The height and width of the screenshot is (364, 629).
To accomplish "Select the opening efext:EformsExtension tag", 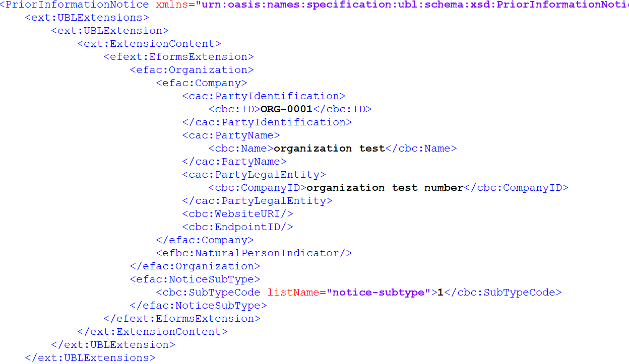I will [179, 57].
